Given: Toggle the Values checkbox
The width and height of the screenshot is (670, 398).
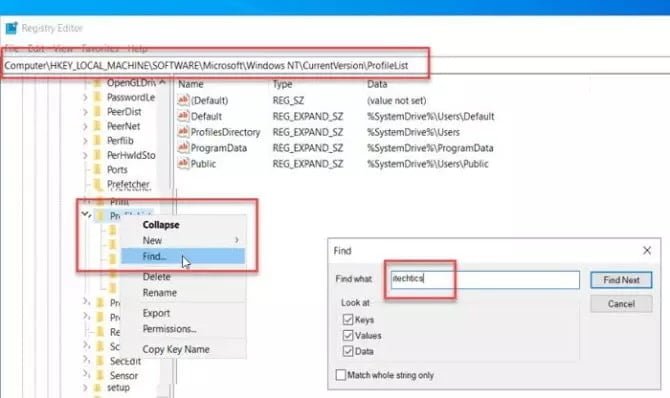Looking at the screenshot, I should click(x=348, y=336).
